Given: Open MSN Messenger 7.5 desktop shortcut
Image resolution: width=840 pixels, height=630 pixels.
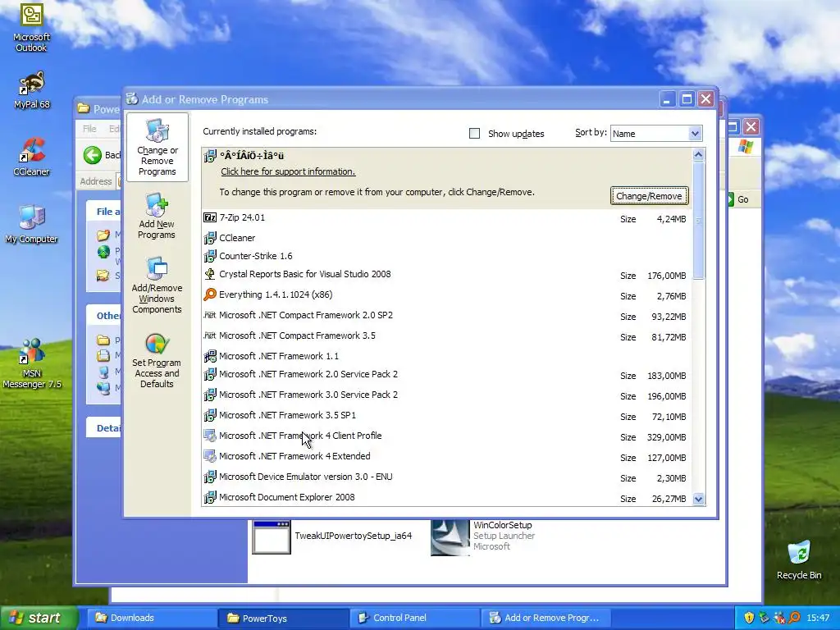Looking at the screenshot, I should coord(32,363).
